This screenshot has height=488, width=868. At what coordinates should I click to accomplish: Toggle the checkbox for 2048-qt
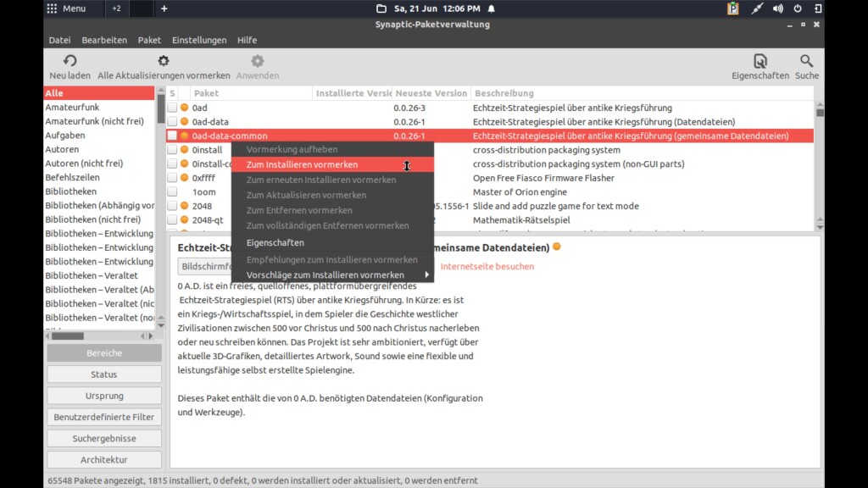pyautogui.click(x=172, y=219)
